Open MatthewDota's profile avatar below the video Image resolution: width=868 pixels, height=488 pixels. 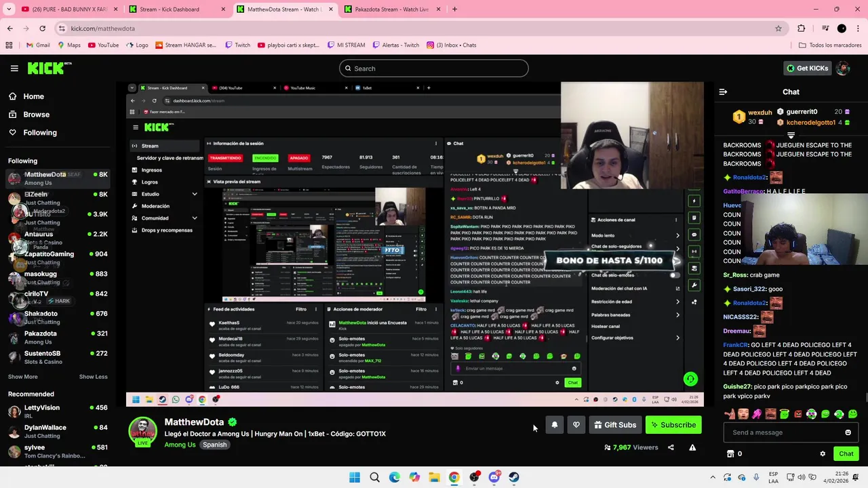(142, 431)
